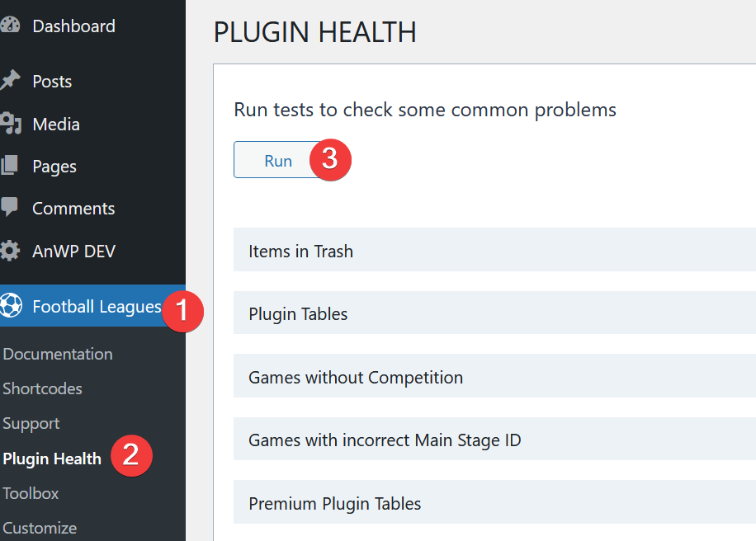Open the Posts menu

[x=52, y=81]
